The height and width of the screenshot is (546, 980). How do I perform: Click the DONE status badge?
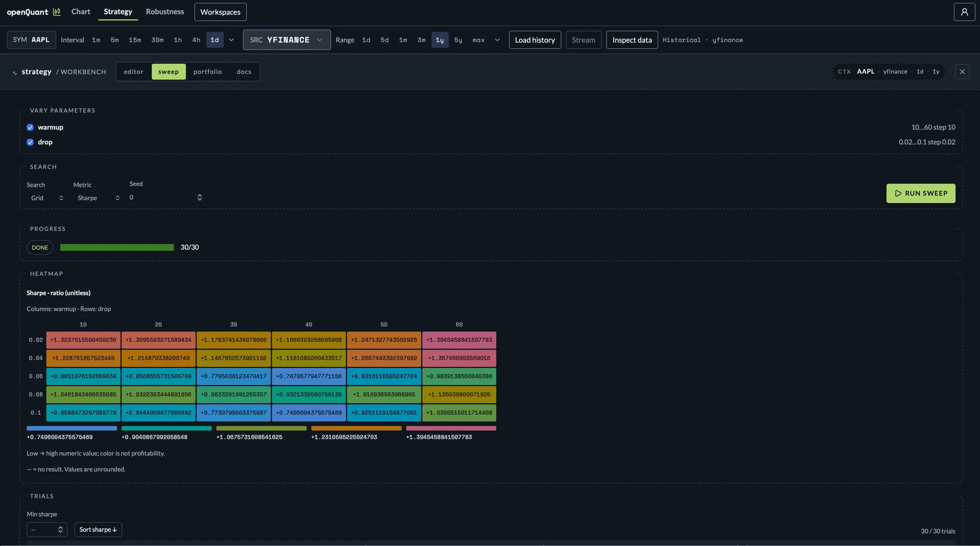[x=40, y=247]
